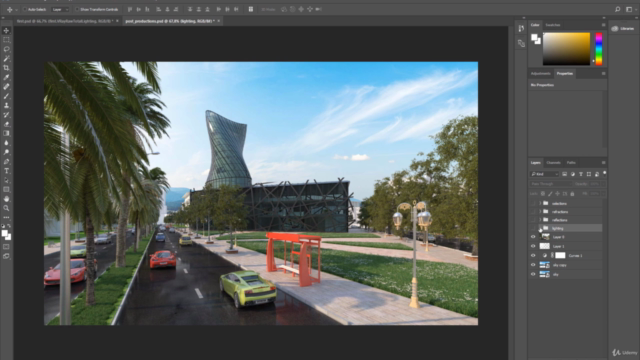Screen dimensions: 640x360
Task: Select the Rectangular Marquee tool
Action: (6, 40)
